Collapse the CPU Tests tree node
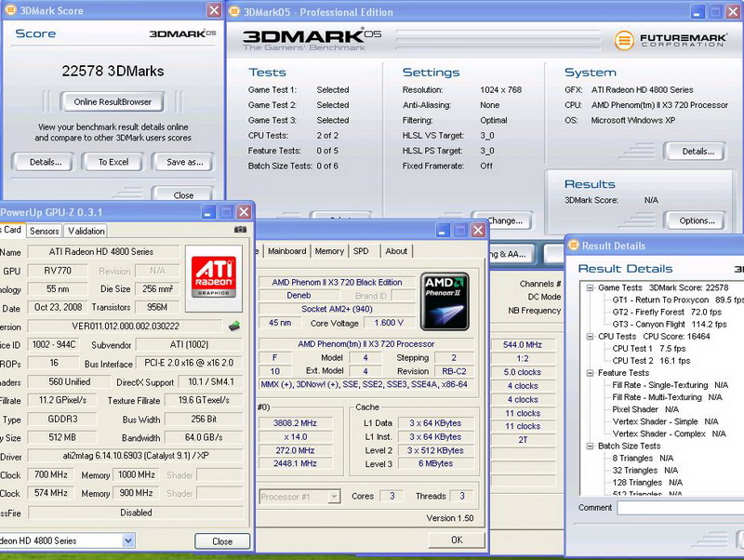 coord(590,337)
